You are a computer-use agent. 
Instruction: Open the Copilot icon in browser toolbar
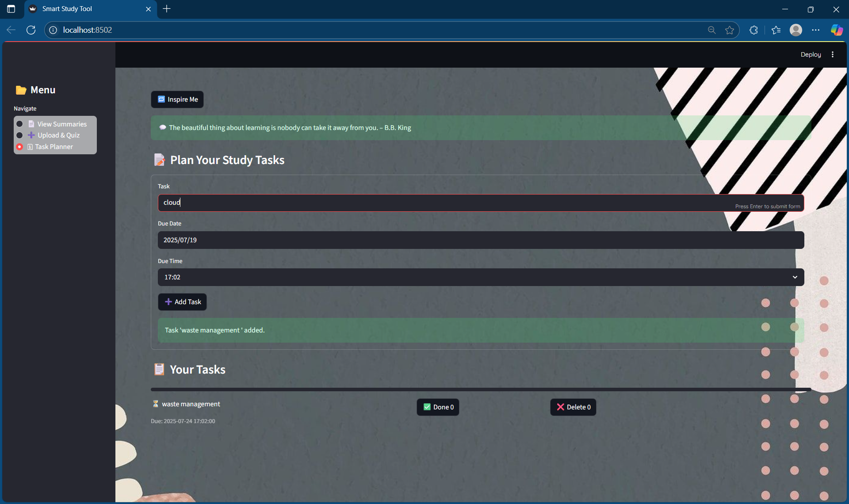coord(836,30)
